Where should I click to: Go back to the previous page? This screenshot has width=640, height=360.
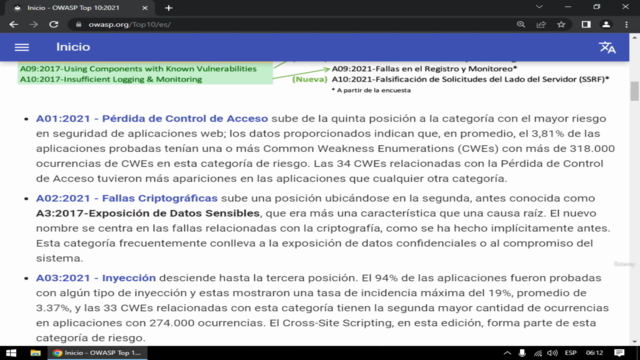click(x=13, y=24)
